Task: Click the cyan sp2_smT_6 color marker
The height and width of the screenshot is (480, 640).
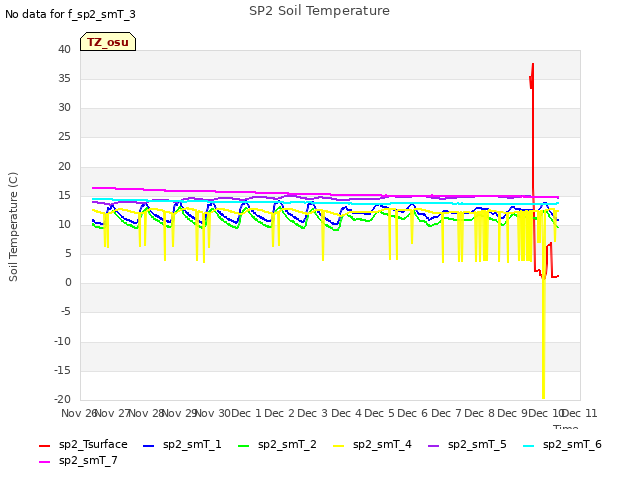Action: [529, 446]
